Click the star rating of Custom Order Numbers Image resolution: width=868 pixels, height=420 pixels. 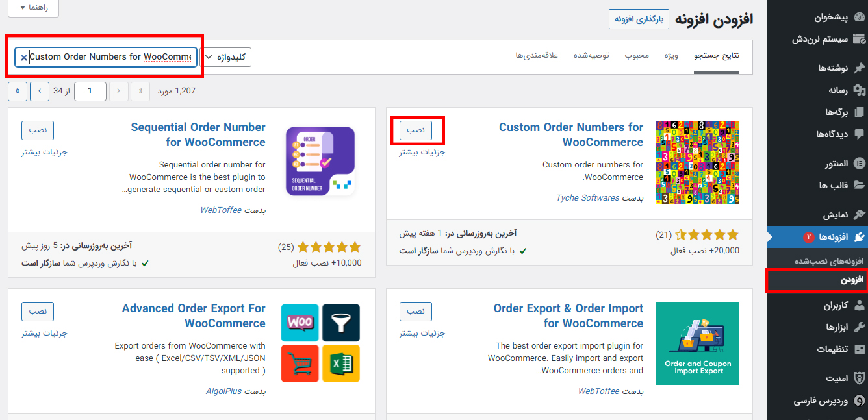[708, 234]
